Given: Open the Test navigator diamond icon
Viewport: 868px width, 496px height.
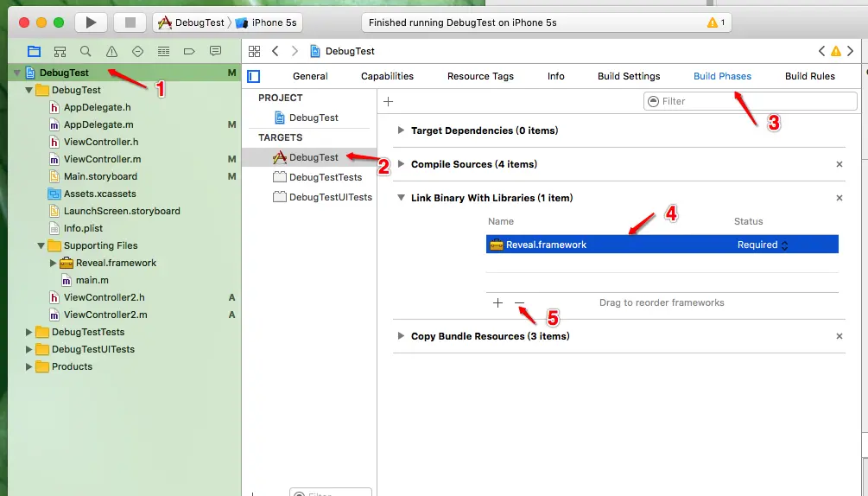Looking at the screenshot, I should tap(138, 52).
